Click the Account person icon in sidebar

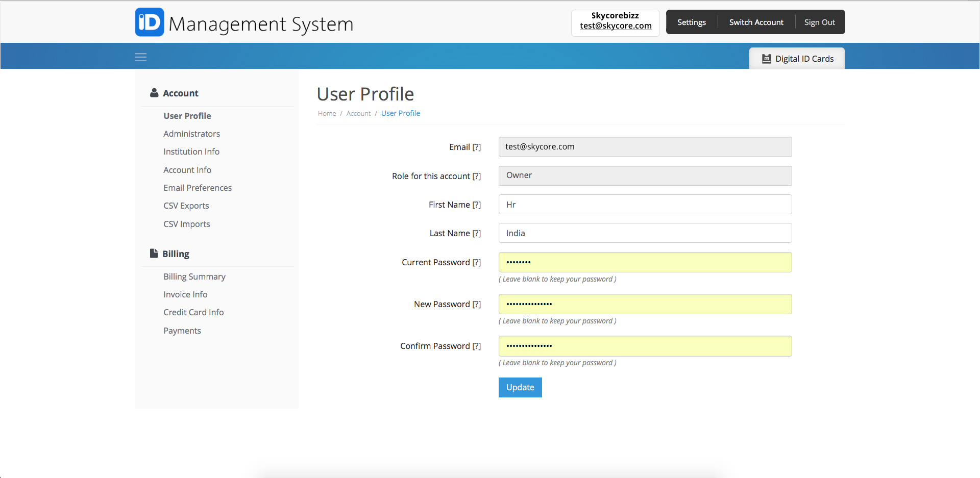[154, 93]
